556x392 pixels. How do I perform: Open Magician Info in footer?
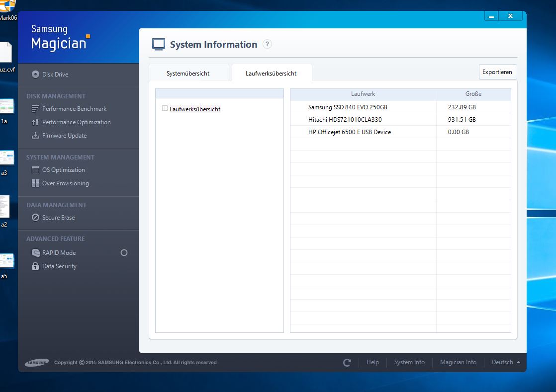(x=458, y=362)
